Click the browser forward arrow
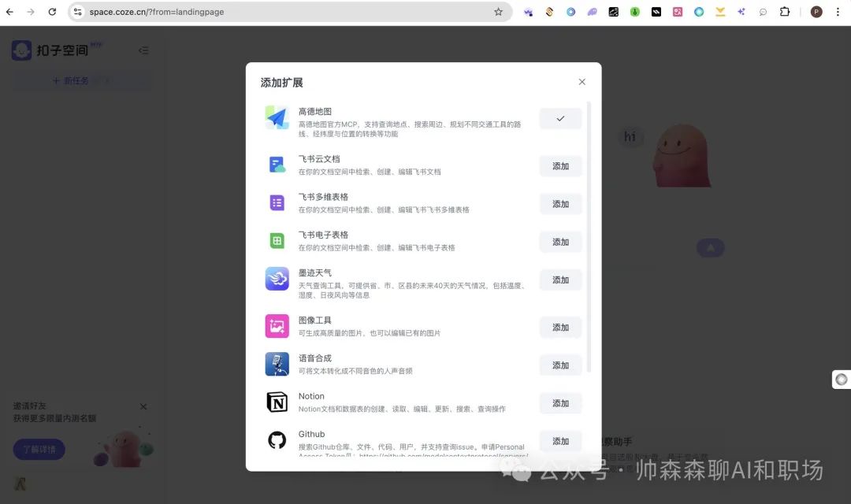This screenshot has height=504, width=851. 31,11
